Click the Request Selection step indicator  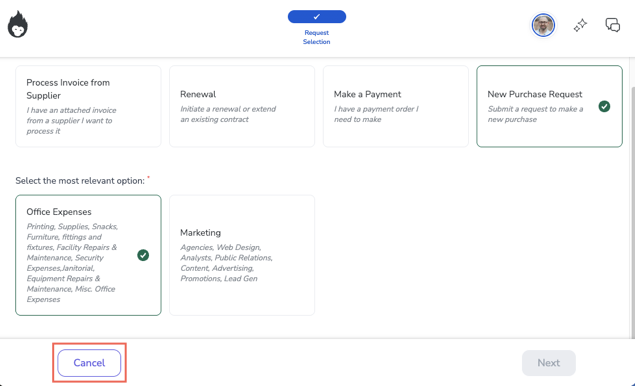pos(317,28)
